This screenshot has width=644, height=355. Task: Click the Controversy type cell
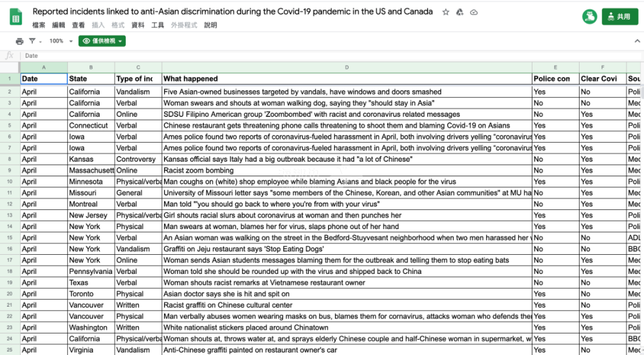[x=138, y=159]
